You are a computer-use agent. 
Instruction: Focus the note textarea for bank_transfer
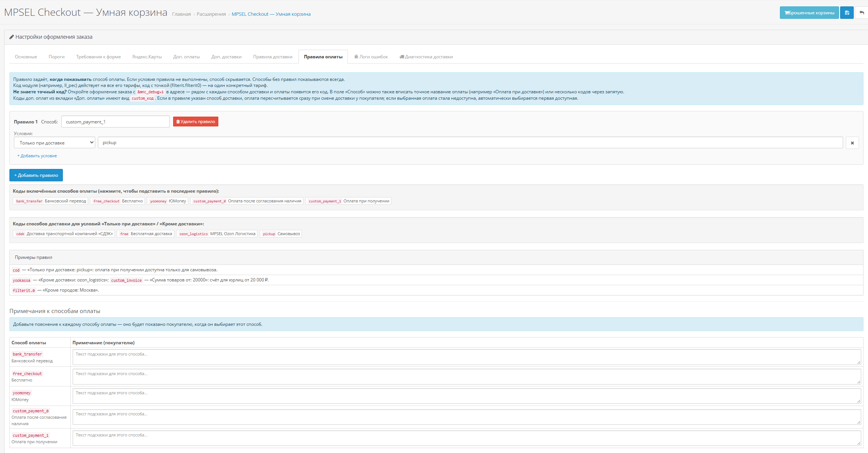pos(467,357)
